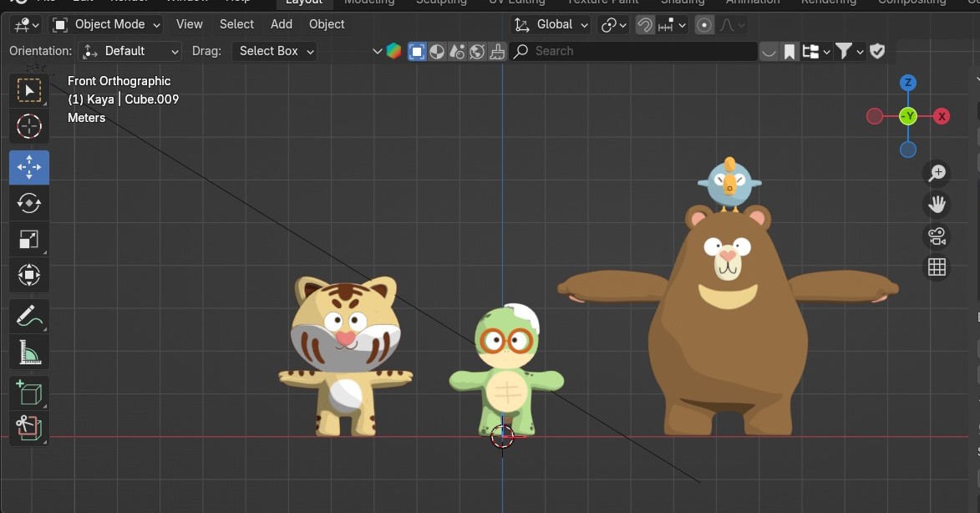
Task: Click the 3D cursor at turtle's feet
Action: click(502, 437)
